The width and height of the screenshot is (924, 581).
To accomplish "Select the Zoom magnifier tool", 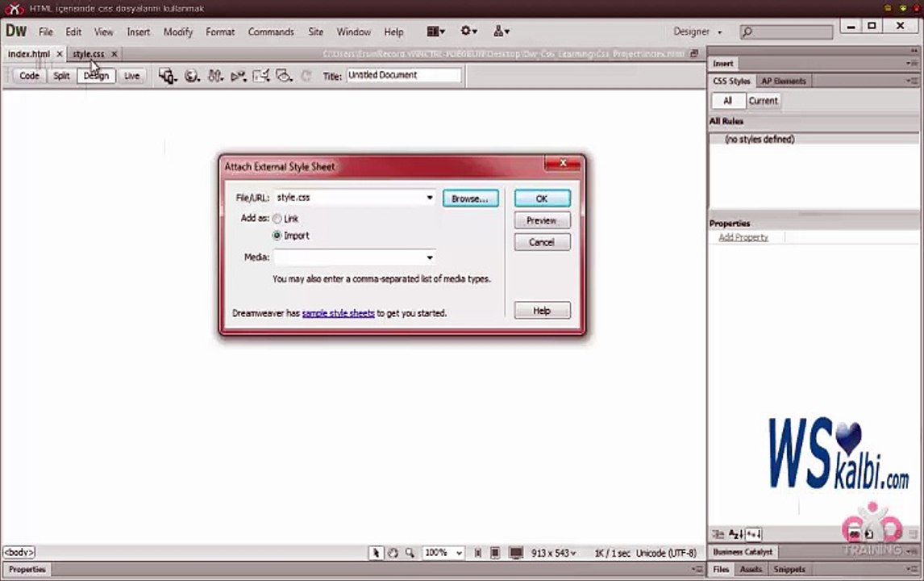I will (x=410, y=553).
